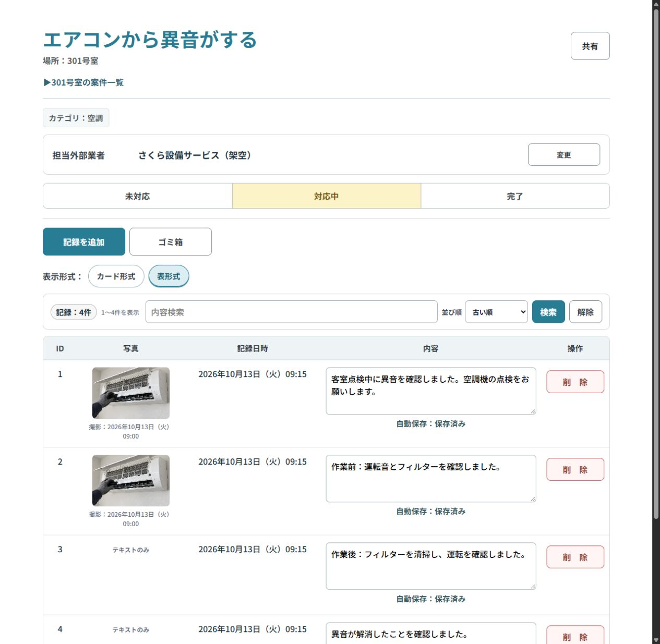Click the 内容 column header
This screenshot has height=644, width=660.
point(431,348)
